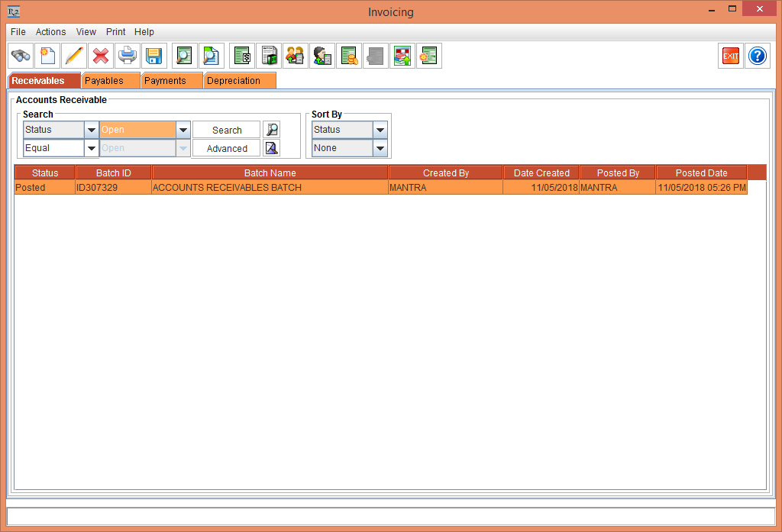Click the floppy disk save icon

pos(154,56)
